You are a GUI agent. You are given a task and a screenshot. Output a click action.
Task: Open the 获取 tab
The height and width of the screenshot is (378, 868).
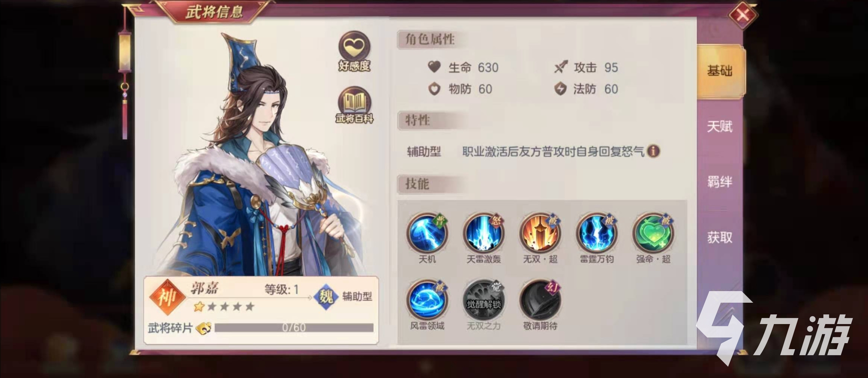click(720, 238)
